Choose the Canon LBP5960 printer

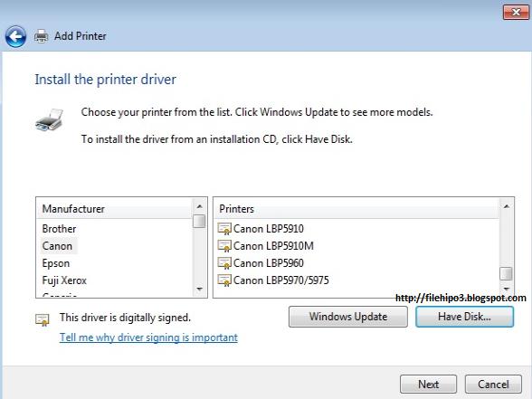[268, 263]
